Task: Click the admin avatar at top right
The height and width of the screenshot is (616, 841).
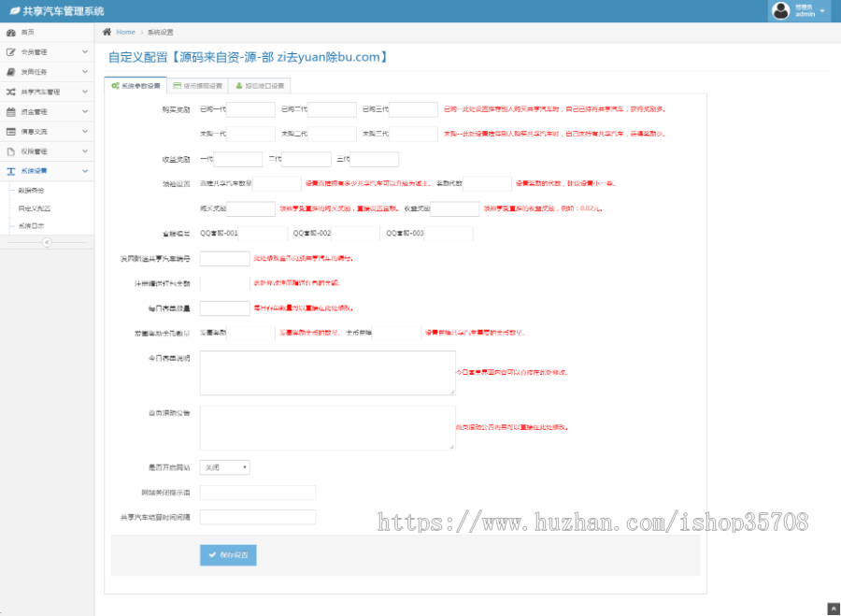Action: pyautogui.click(x=781, y=11)
